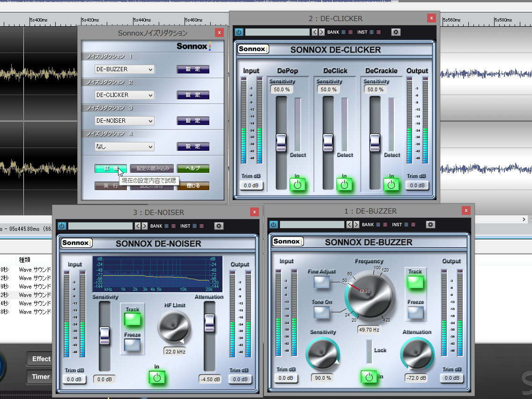Toggle De-Noiser Freeze button
Viewport: 532px width, 399px height.
click(x=133, y=345)
